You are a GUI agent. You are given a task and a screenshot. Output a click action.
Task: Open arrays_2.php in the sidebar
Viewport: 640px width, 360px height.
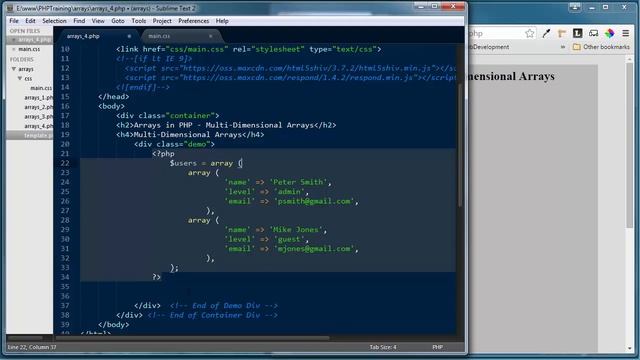(x=38, y=107)
